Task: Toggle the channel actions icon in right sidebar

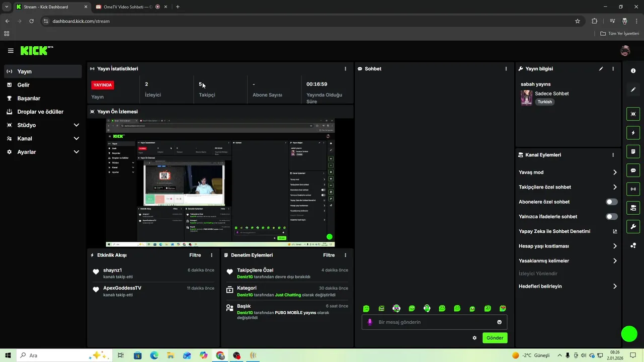Action: pos(633,208)
